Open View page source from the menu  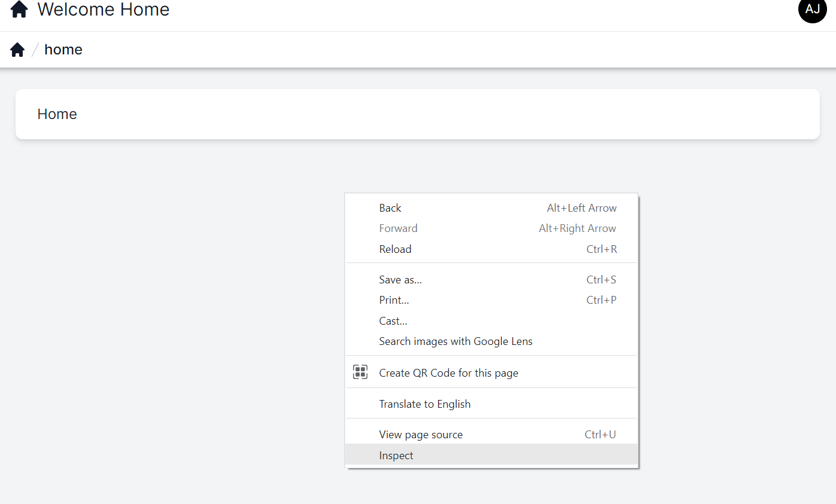point(421,435)
